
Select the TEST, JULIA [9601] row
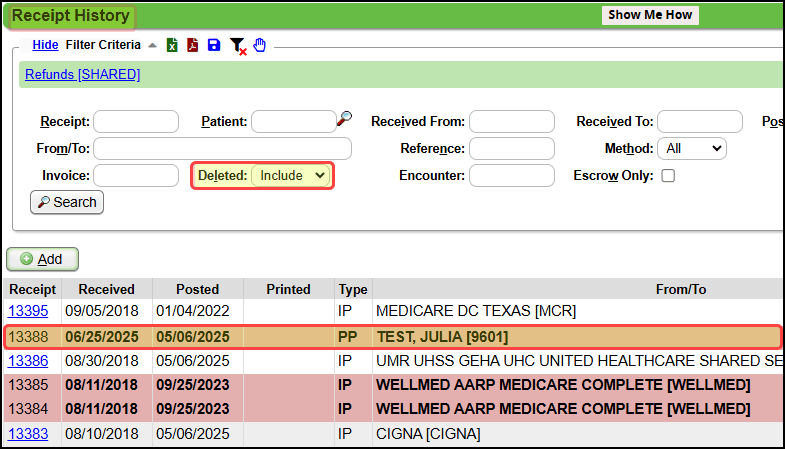coord(434,337)
